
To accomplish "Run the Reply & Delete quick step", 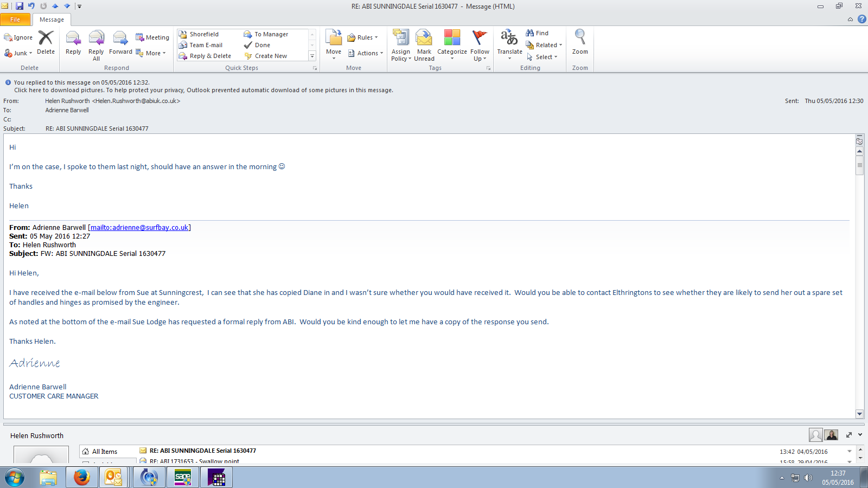I will pyautogui.click(x=205, y=56).
